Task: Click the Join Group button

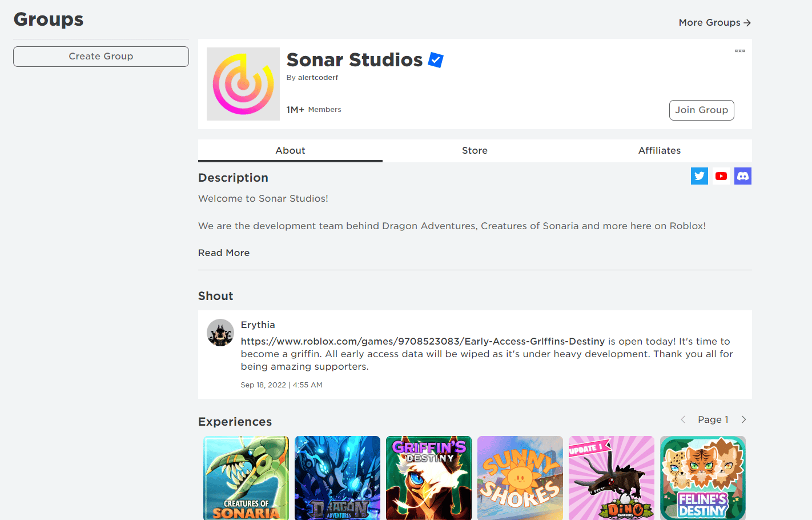Action: click(x=702, y=110)
